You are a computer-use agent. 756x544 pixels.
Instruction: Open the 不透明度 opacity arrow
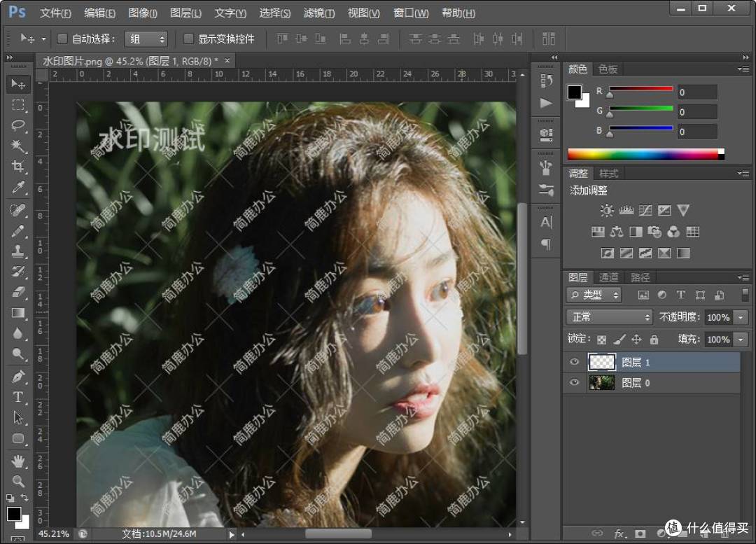pos(741,317)
